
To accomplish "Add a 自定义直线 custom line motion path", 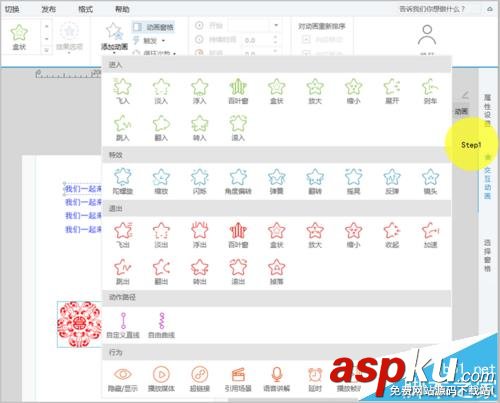I will coord(123,325).
